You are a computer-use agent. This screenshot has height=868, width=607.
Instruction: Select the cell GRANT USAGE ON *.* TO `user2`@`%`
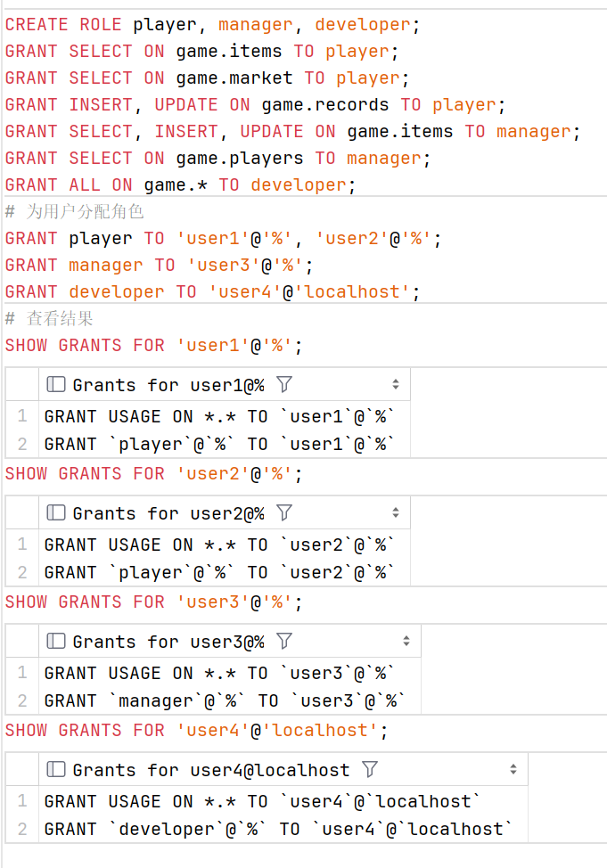click(225, 545)
